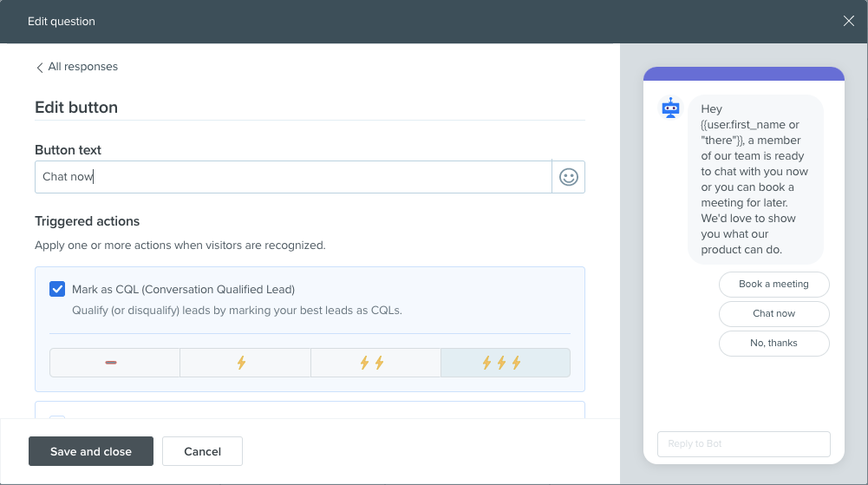Click Book a meeting preview button
Viewport: 868px width, 485px height.
coord(773,284)
